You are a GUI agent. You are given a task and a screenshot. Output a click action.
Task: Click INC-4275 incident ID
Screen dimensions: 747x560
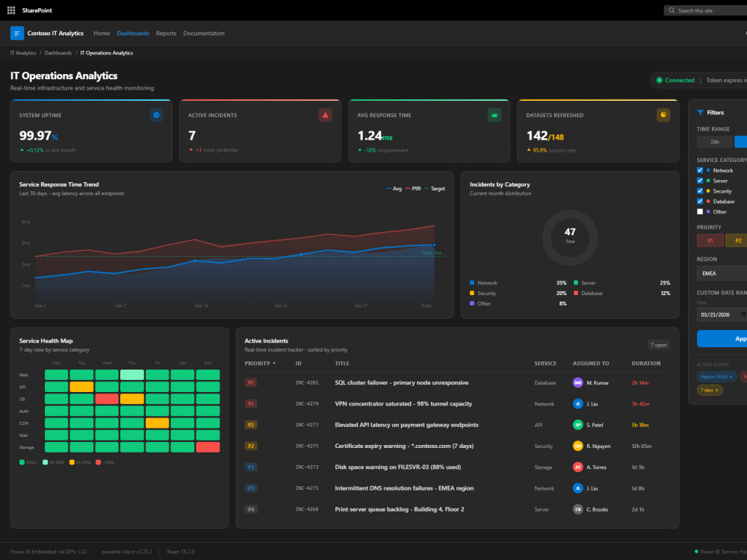click(x=307, y=446)
